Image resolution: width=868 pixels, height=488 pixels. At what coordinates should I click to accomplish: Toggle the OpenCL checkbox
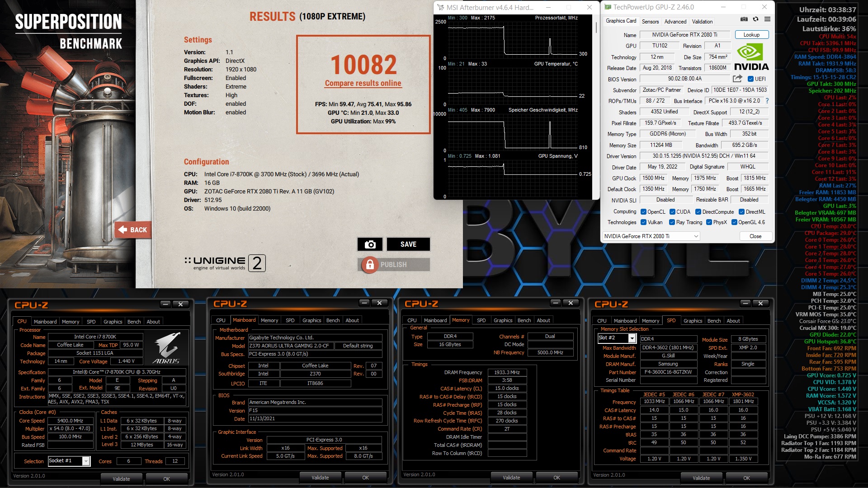click(643, 212)
